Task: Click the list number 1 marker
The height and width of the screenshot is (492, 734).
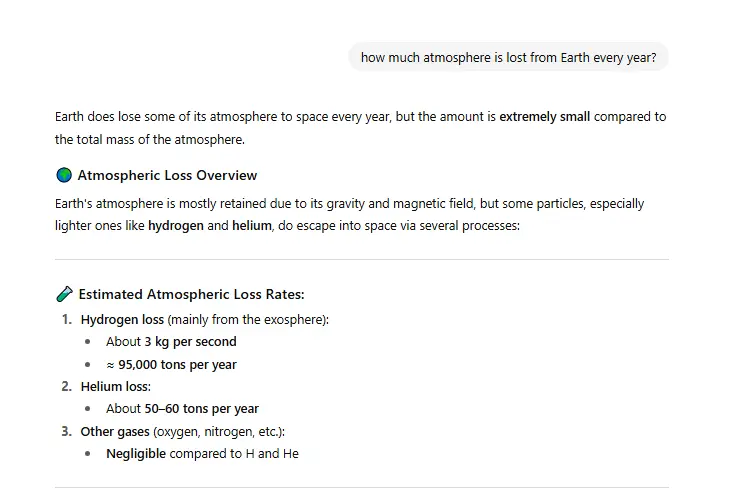Action: 66,319
